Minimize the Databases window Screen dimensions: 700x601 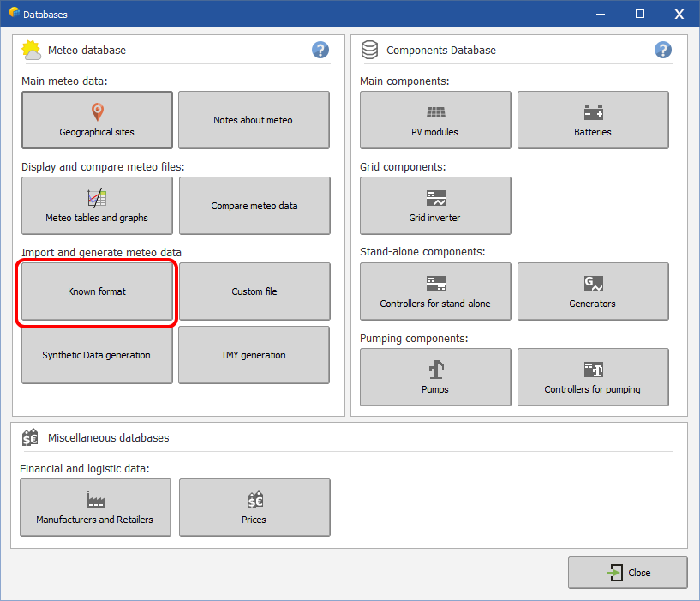point(601,14)
